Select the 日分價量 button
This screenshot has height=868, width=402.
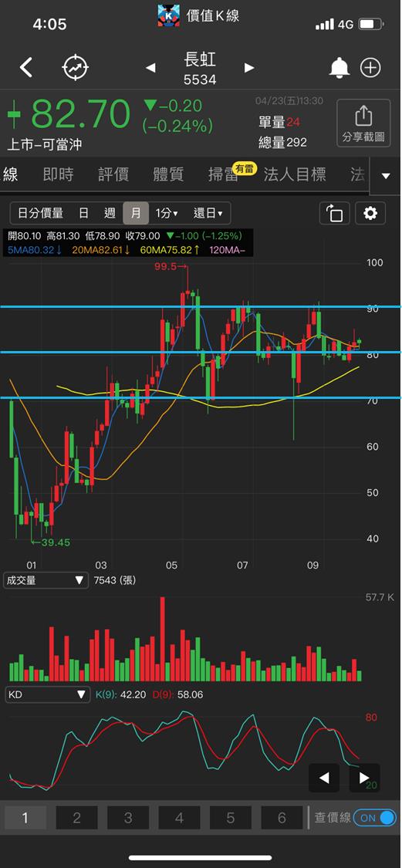pyautogui.click(x=40, y=213)
